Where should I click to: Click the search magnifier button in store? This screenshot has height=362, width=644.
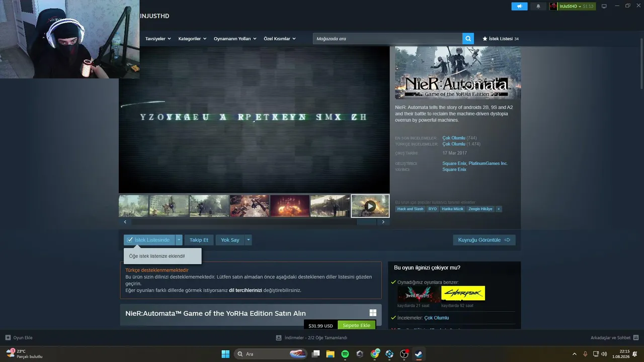point(468,39)
